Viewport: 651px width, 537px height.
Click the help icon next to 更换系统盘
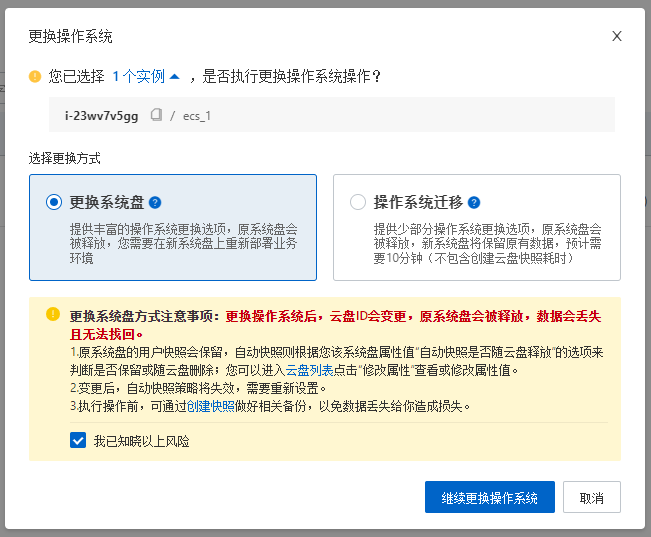[x=155, y=202]
